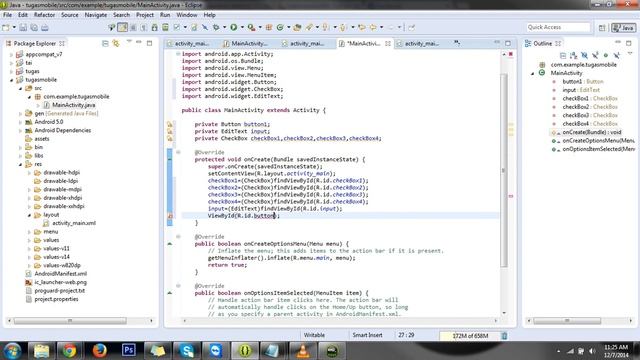Expand the drawable-hdpi folder
The height and width of the screenshot is (360, 640).
(x=29, y=173)
